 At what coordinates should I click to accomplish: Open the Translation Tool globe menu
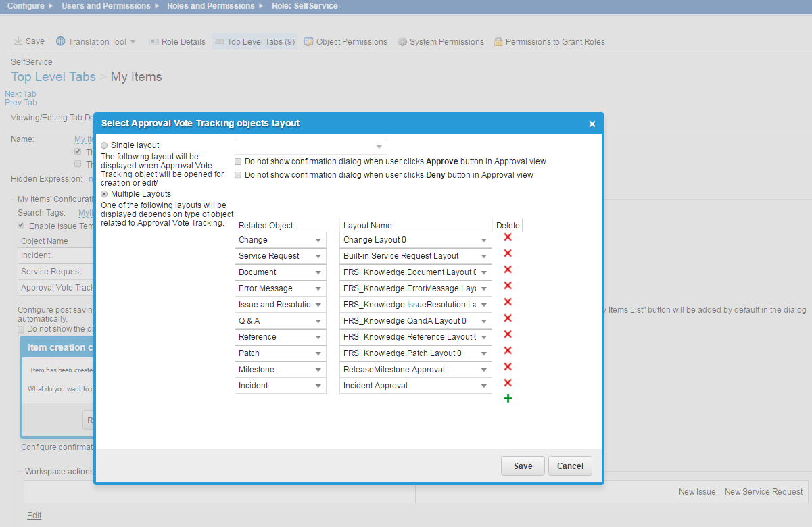tap(61, 41)
